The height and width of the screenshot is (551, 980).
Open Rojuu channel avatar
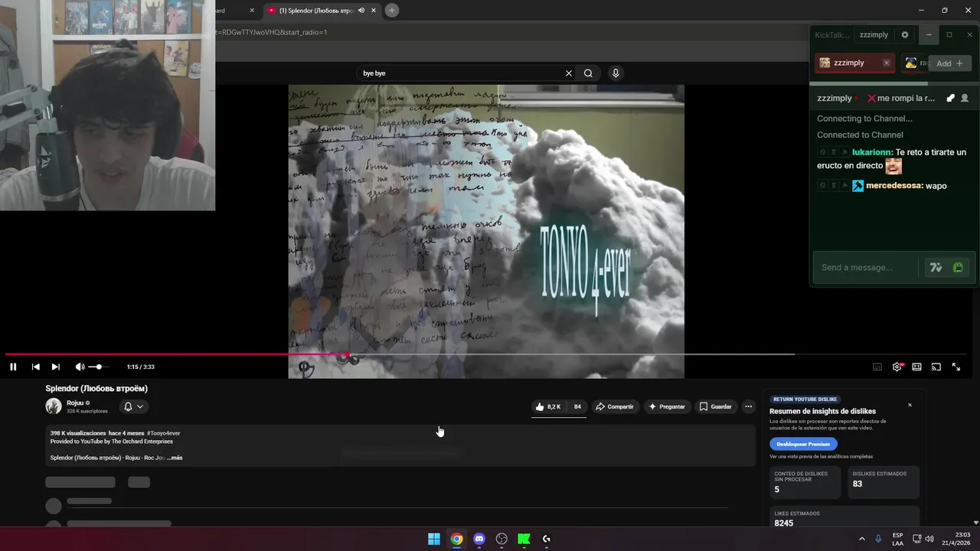click(54, 406)
